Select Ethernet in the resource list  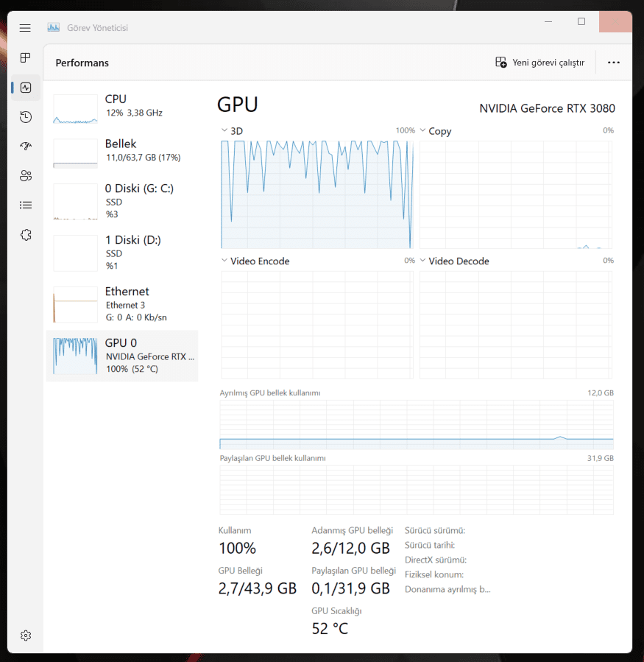[x=121, y=304]
